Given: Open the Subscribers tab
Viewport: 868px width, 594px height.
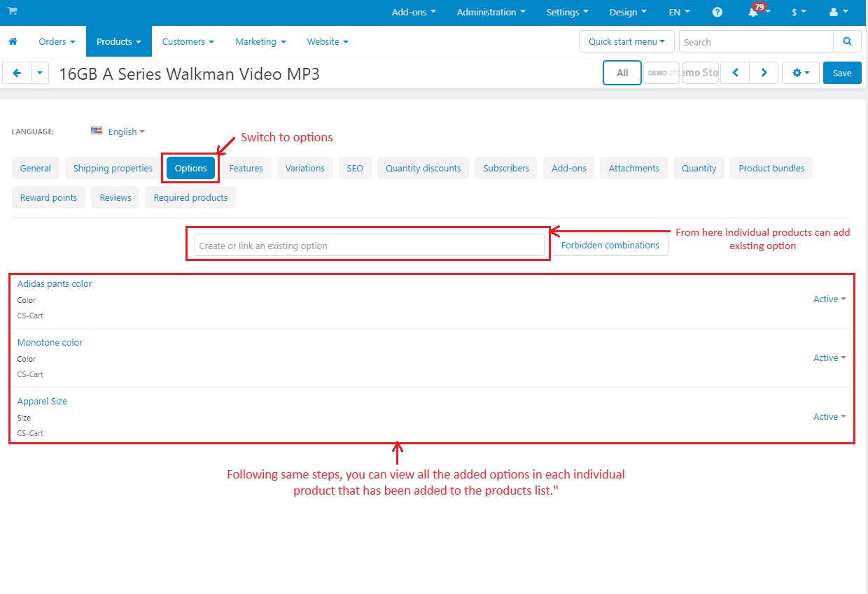Looking at the screenshot, I should pyautogui.click(x=506, y=168).
